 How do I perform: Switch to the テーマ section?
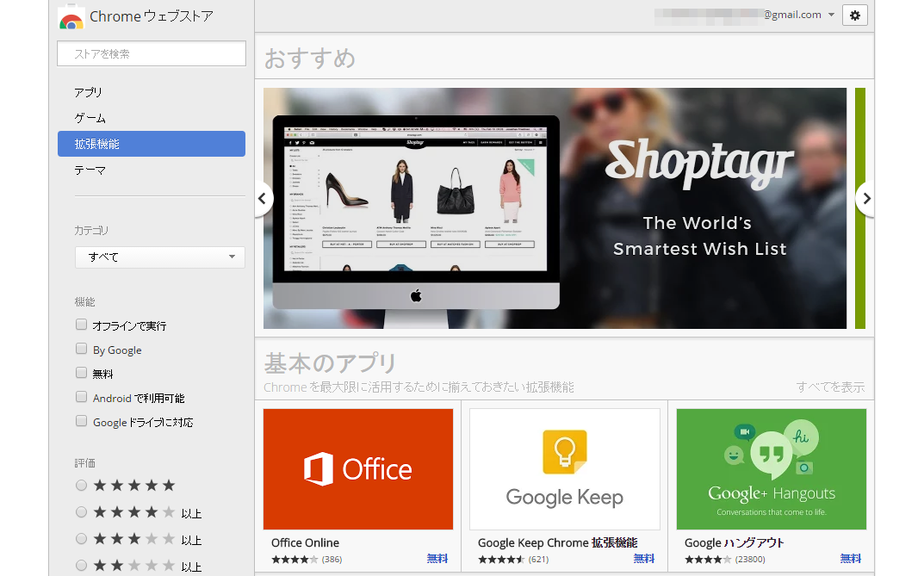(x=90, y=170)
